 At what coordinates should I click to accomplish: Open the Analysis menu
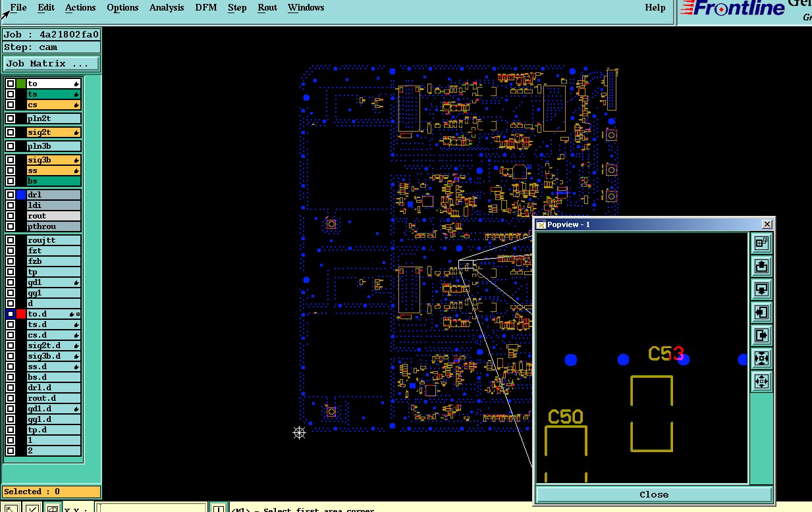click(167, 8)
